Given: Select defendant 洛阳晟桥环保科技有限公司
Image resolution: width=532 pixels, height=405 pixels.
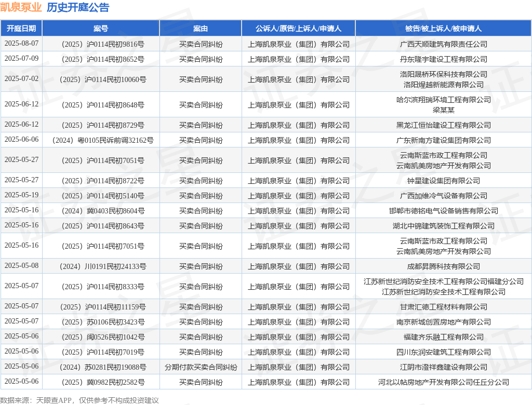Looking at the screenshot, I should [x=444, y=74].
